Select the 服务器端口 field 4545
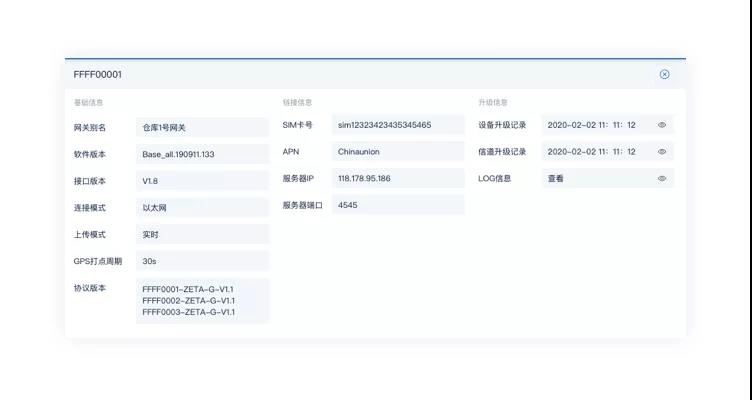Image resolution: width=752 pixels, height=400 pixels. click(398, 205)
